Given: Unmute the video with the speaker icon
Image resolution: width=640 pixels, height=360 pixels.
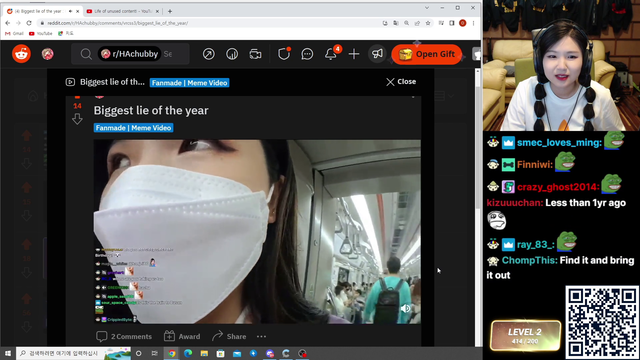Looking at the screenshot, I should tap(405, 309).
